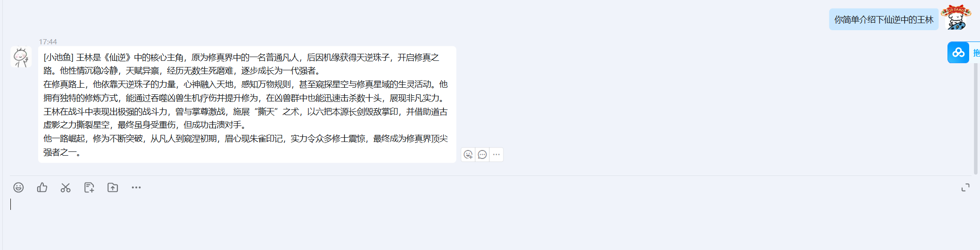Click the blue Baidu cloud disk icon
This screenshot has height=250, width=980.
958,52
